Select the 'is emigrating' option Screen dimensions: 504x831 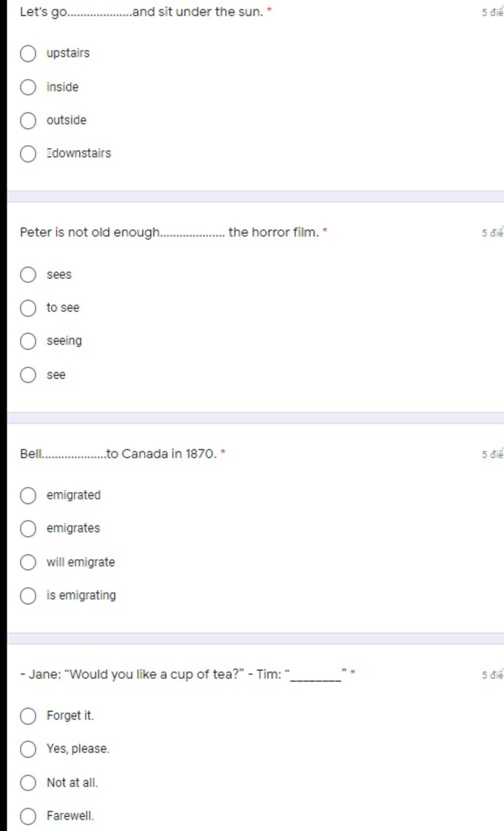pos(28,596)
